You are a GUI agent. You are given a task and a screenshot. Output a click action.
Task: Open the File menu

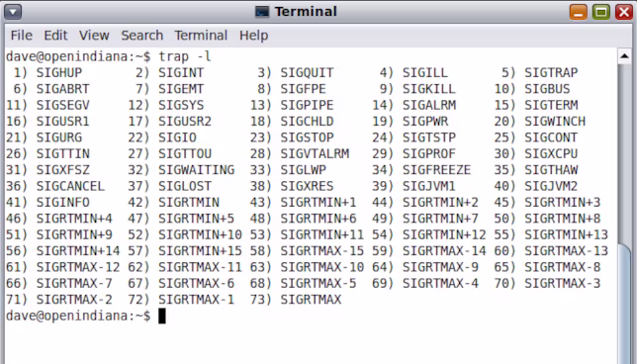click(x=22, y=36)
